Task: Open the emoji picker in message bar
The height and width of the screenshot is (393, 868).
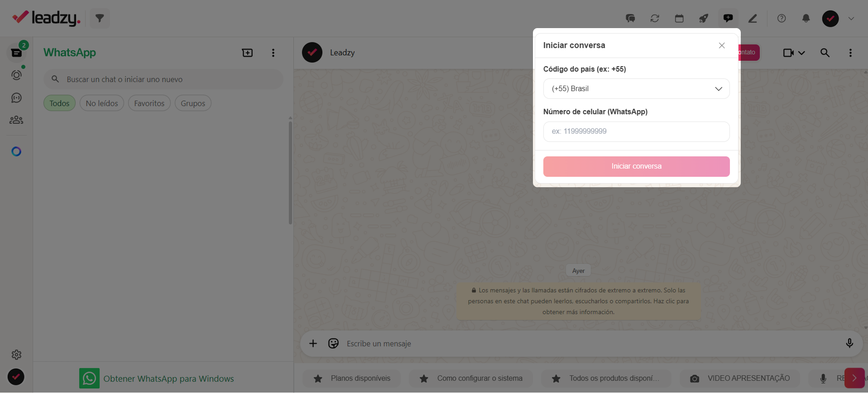Action: [x=333, y=344]
